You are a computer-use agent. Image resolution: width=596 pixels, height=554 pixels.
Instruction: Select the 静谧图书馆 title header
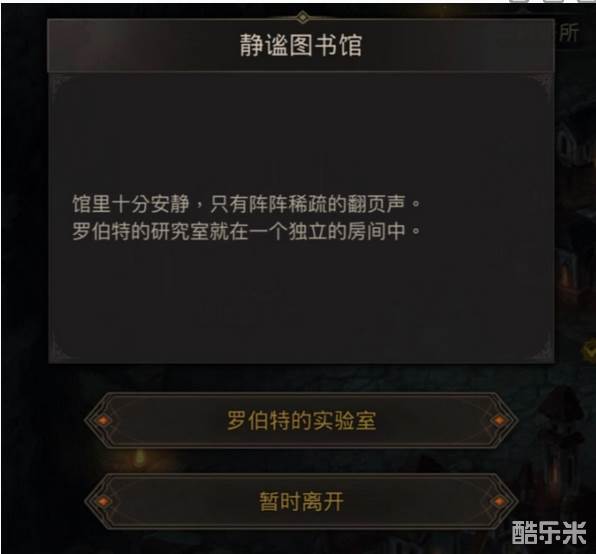pyautogui.click(x=301, y=46)
